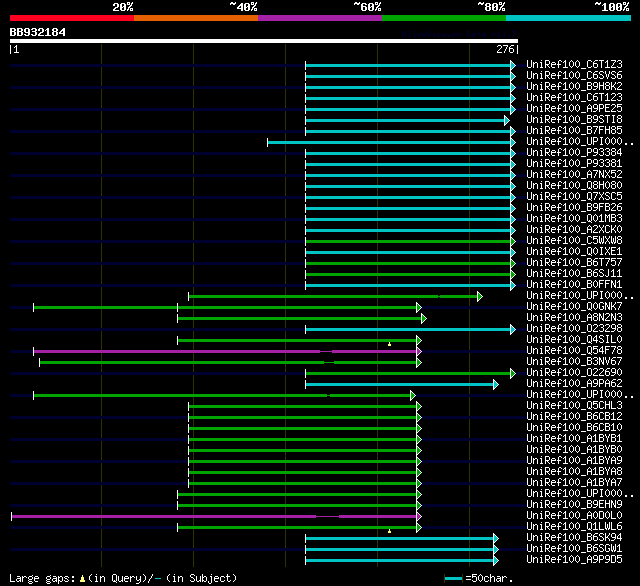Select hit label UniRef100_Q5CHL3
This screenshot has width=640, height=586.
click(x=574, y=406)
